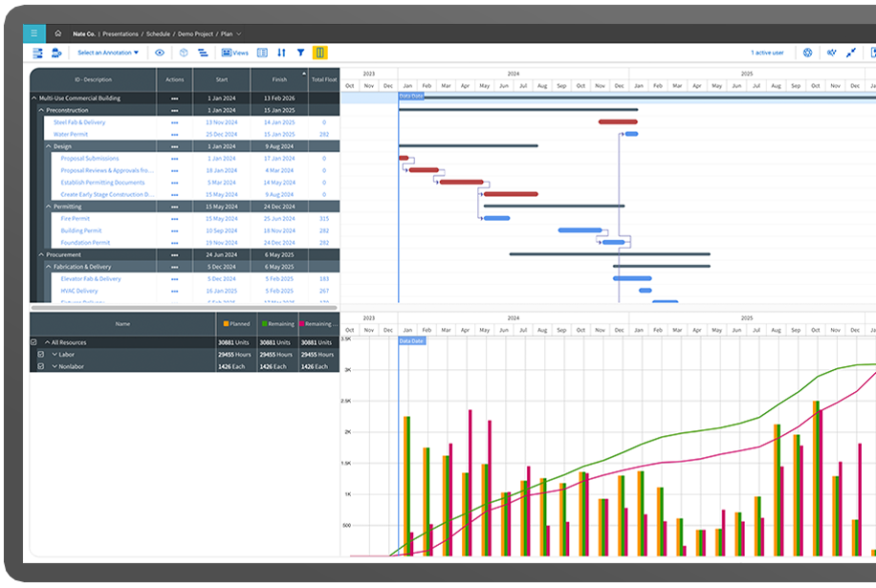Click the green Remaining legend swatch
Screen dimensions: 876x588
pyautogui.click(x=264, y=324)
